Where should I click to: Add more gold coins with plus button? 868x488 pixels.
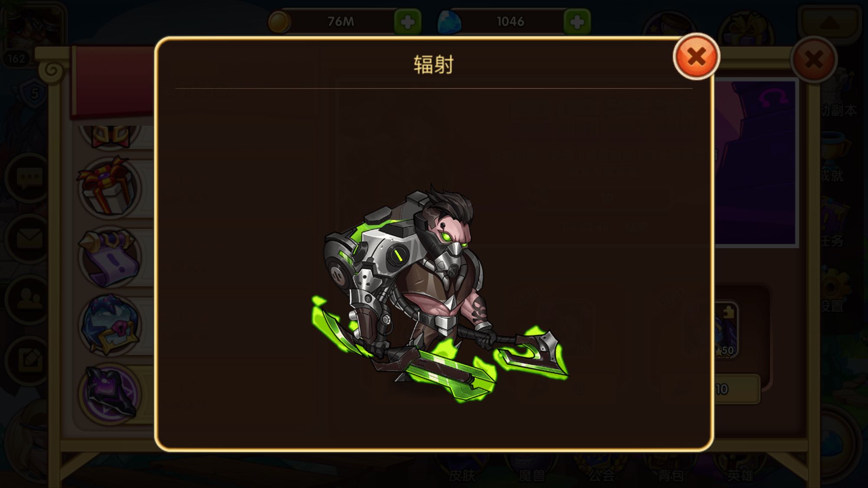point(408,22)
